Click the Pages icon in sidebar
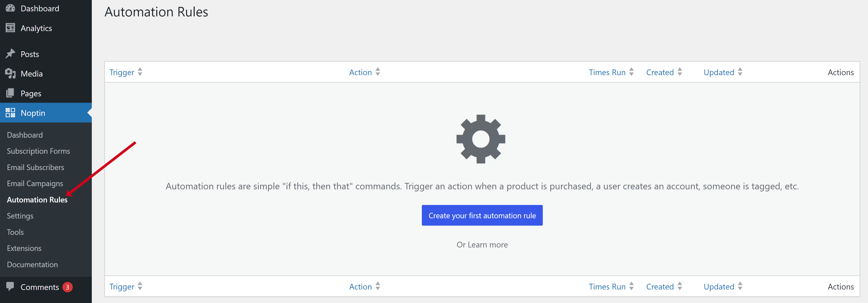The height and width of the screenshot is (303, 868). (10, 93)
